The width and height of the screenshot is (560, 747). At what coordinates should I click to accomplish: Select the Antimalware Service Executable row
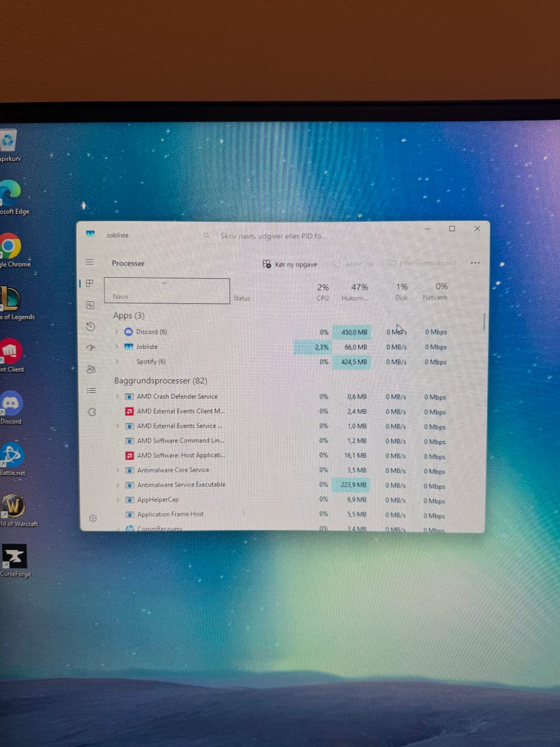[282, 485]
